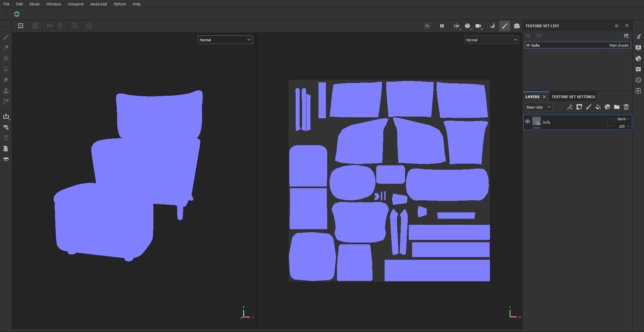The width and height of the screenshot is (644, 332).
Task: Switch to the Texture Set Settings tab
Action: click(x=573, y=97)
